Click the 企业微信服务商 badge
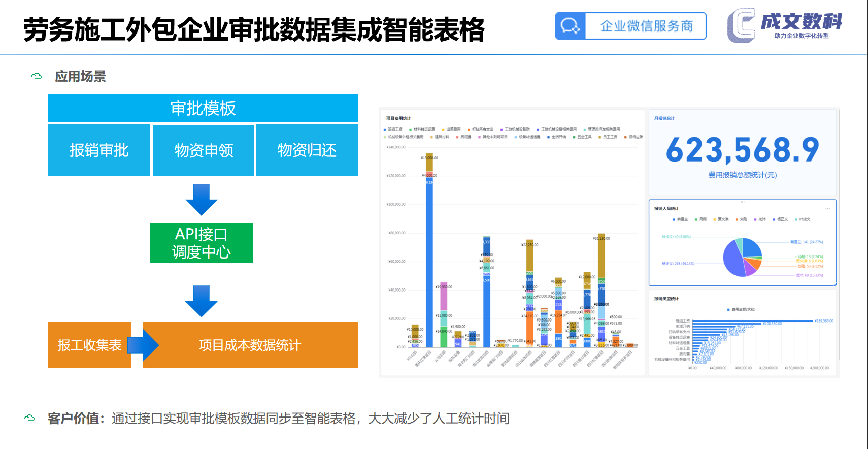 631,26
